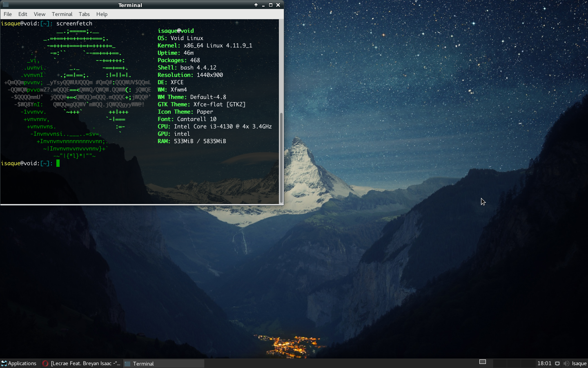Maximize the Terminal window
This screenshot has height=368, width=588.
pyautogui.click(x=271, y=5)
